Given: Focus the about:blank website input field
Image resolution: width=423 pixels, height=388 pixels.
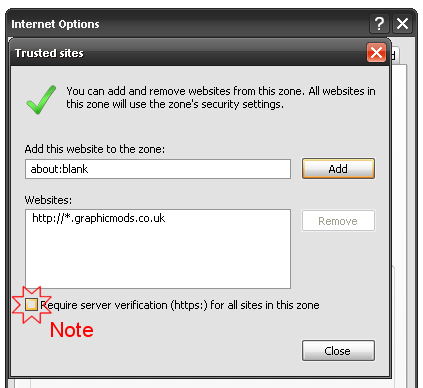Looking at the screenshot, I should pos(158,169).
